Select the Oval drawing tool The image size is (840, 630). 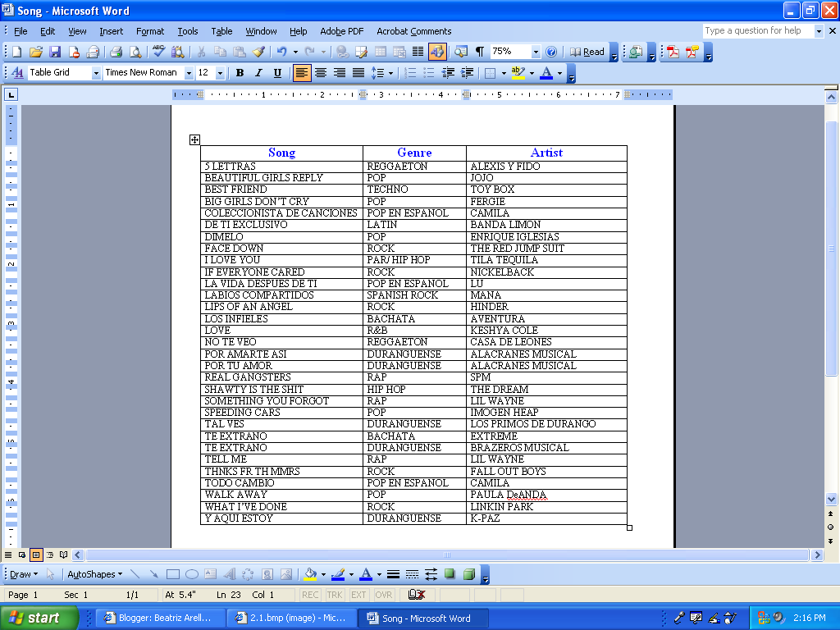pyautogui.click(x=192, y=574)
